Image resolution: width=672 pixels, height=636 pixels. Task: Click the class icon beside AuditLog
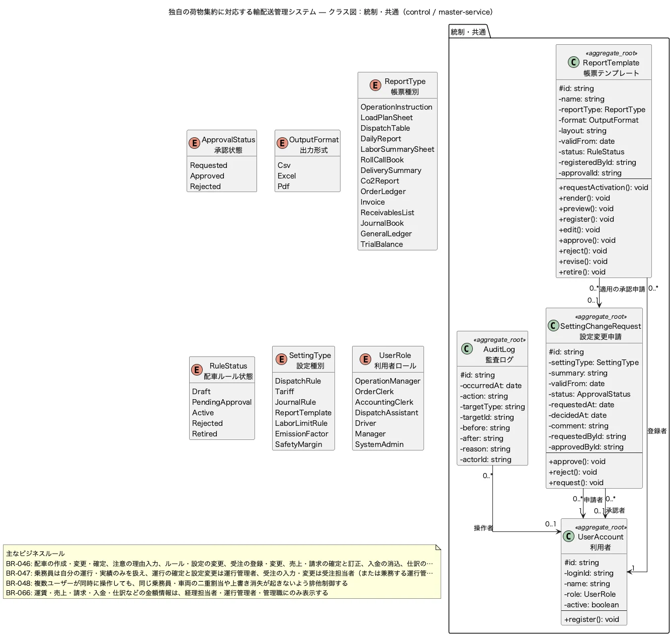(467, 348)
